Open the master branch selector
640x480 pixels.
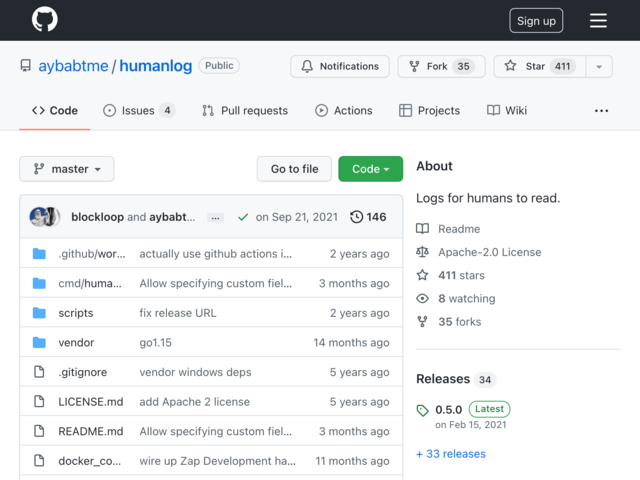point(67,169)
